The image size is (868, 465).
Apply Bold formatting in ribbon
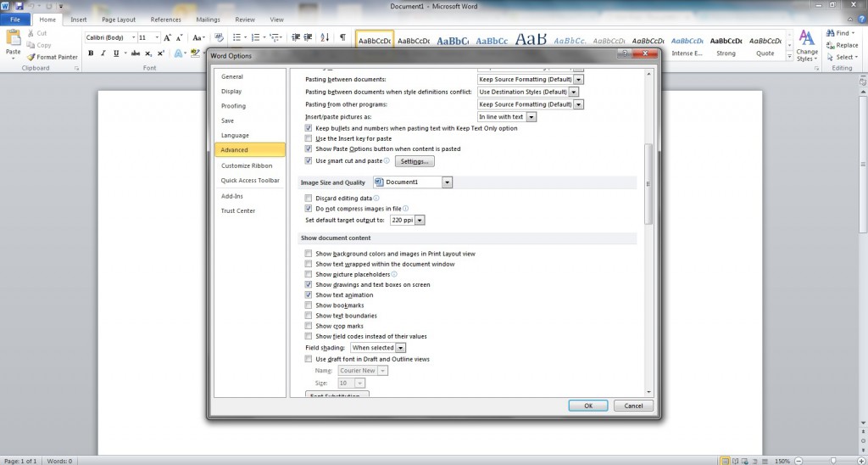tap(91, 53)
